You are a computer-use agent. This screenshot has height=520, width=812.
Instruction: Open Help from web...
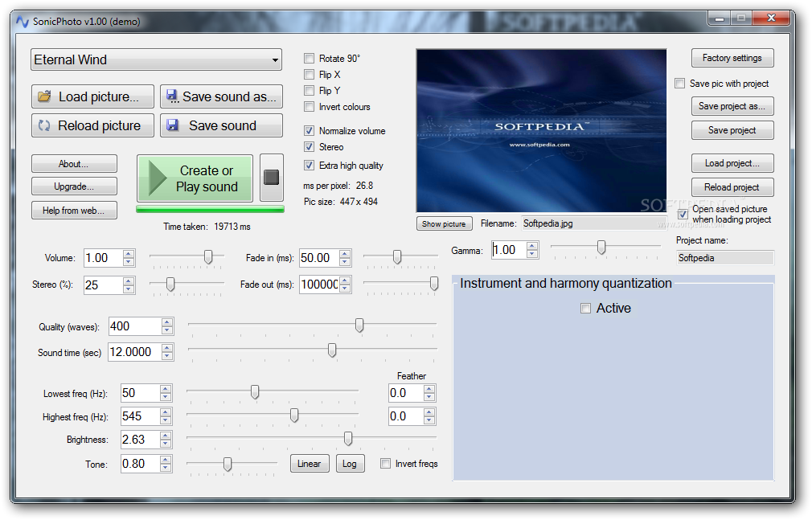click(x=74, y=211)
